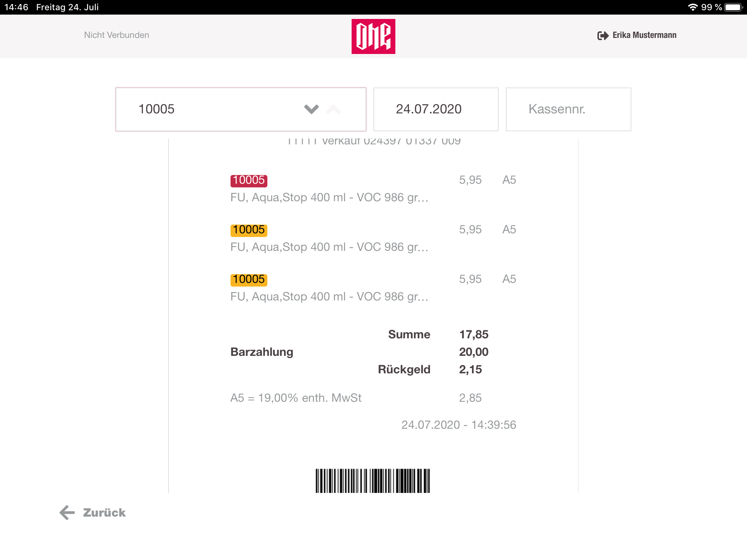Tap the receipt timestamp 24.07.2020 - 14:39:56
Screen dimensions: 747x560
tap(459, 425)
